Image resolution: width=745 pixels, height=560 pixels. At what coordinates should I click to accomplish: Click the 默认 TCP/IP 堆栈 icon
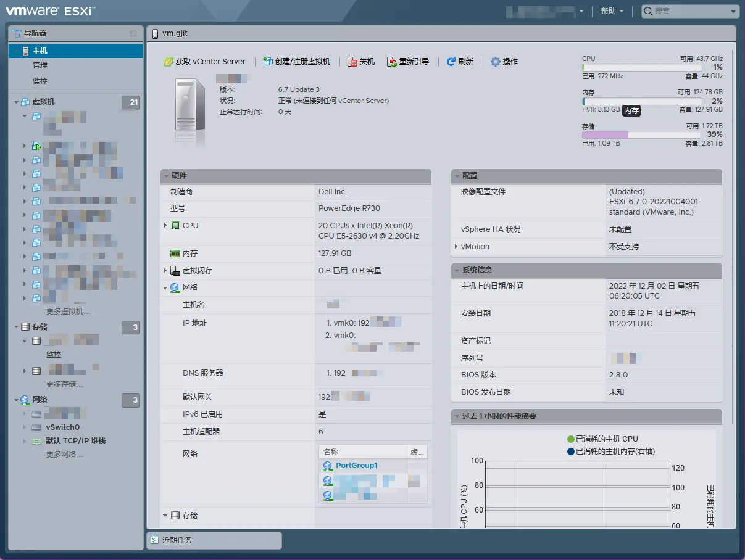[36, 441]
